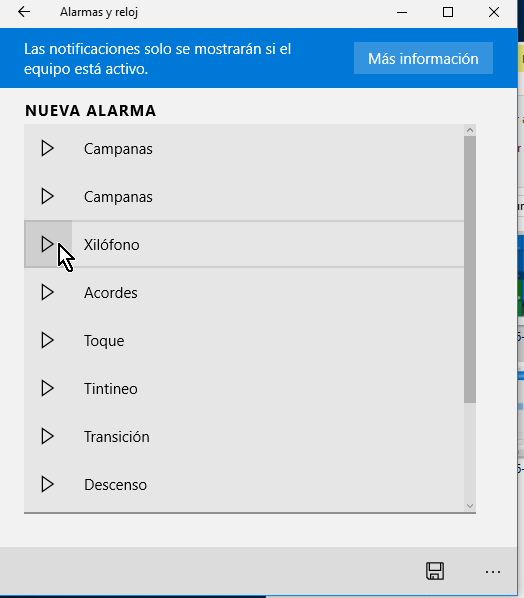This screenshot has width=524, height=598.
Task: Select Toque alarm sound option
Action: (x=244, y=341)
